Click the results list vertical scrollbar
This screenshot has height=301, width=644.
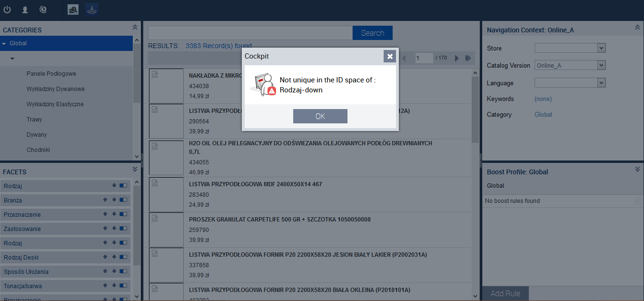click(475, 110)
